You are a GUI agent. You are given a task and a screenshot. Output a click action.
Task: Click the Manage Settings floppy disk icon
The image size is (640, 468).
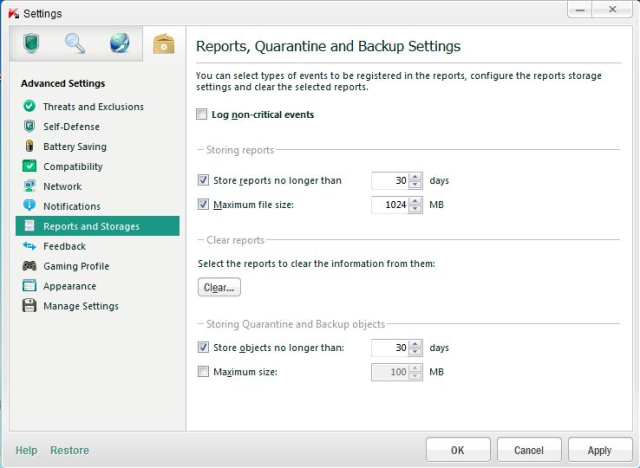tap(29, 306)
